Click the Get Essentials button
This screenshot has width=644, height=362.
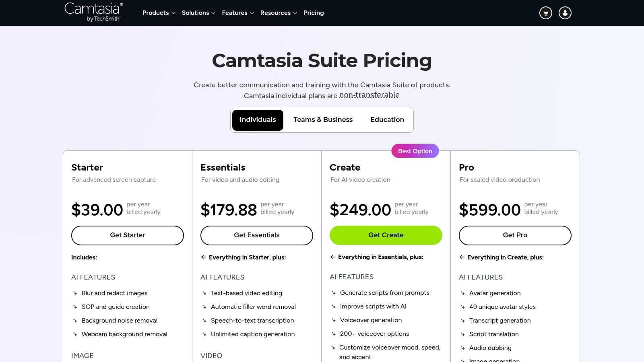coord(257,235)
